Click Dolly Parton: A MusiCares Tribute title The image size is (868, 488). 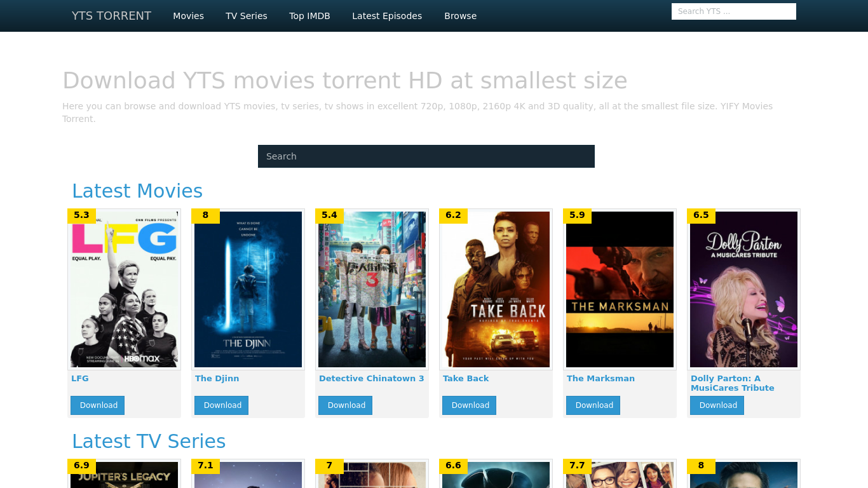coord(733,383)
